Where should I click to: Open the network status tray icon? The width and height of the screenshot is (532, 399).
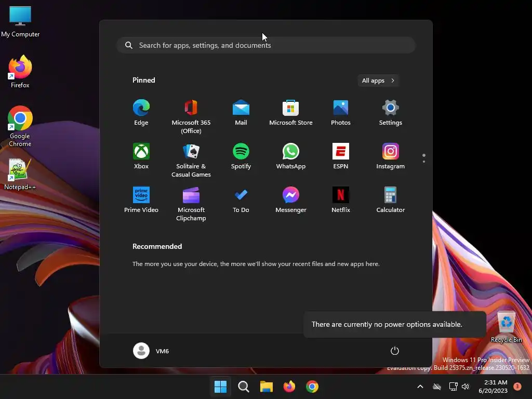click(x=453, y=387)
